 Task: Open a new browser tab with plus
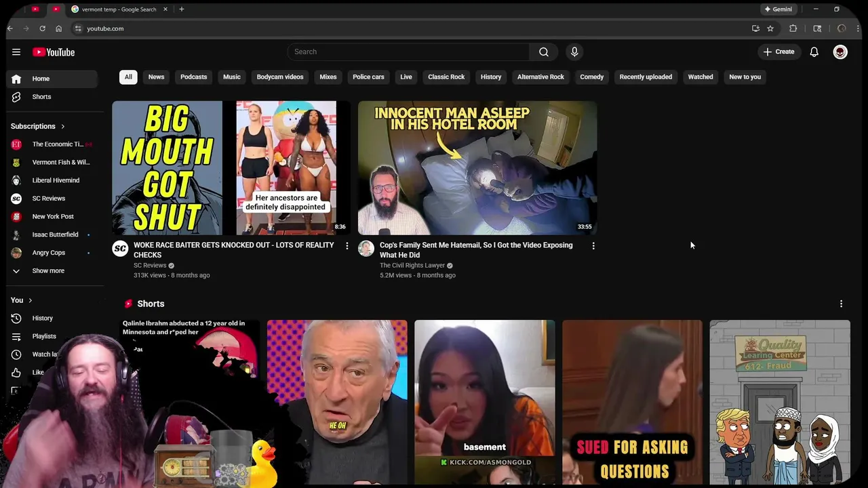coord(182,9)
